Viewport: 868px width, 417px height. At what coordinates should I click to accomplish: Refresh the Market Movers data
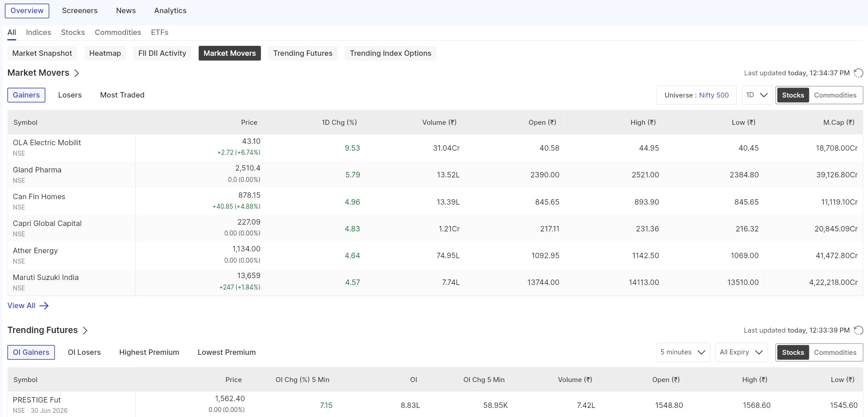858,73
